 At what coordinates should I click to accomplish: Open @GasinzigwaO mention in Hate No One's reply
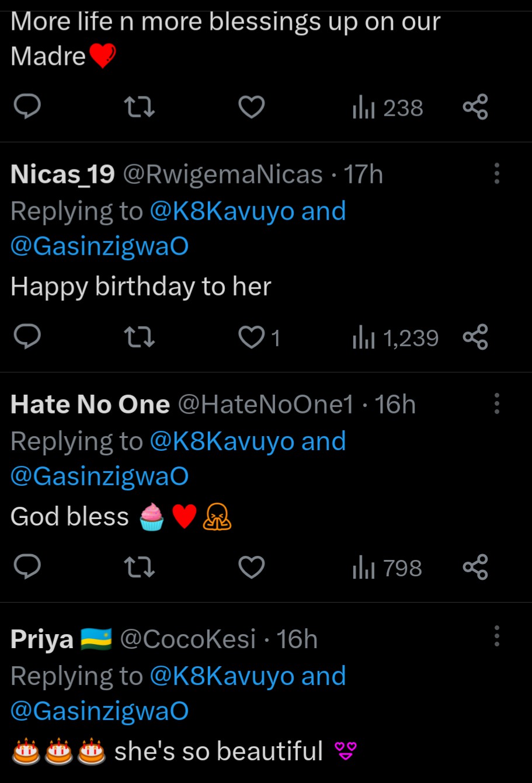tap(99, 476)
